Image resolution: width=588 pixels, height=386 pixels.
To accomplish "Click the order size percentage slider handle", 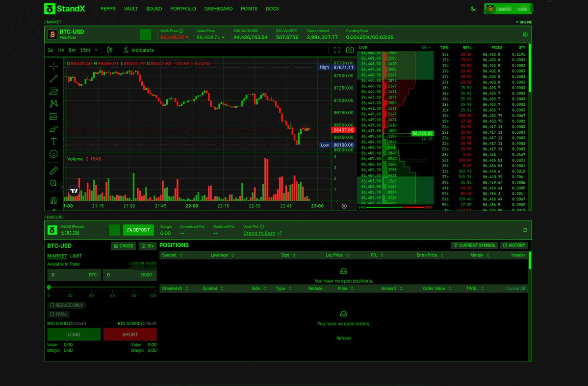I will pyautogui.click(x=49, y=288).
